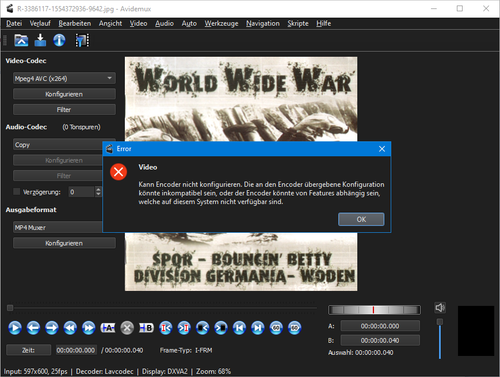
Task: Jump to next keyframe
Action: [x=88, y=328]
